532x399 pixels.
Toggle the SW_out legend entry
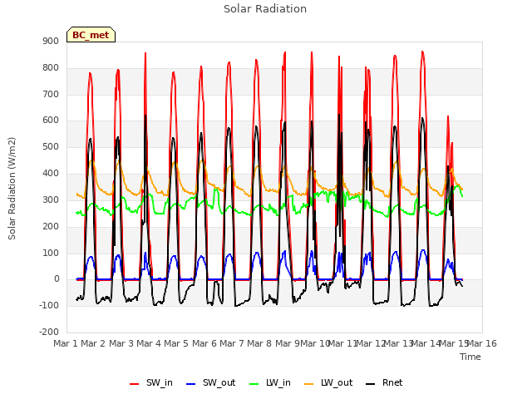click(210, 382)
